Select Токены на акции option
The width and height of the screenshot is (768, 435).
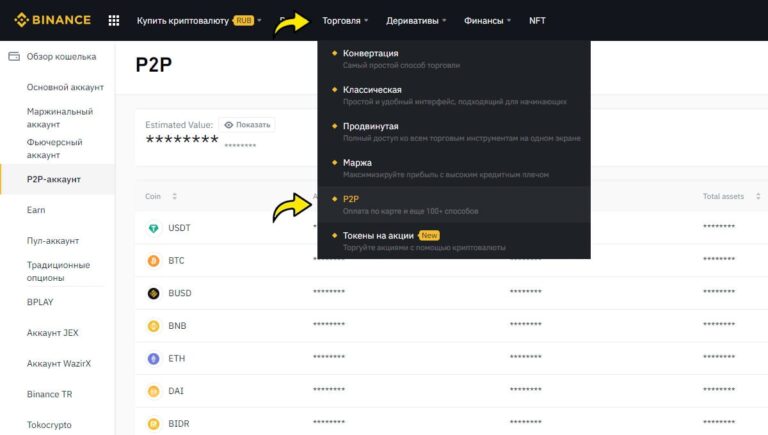pos(454,241)
